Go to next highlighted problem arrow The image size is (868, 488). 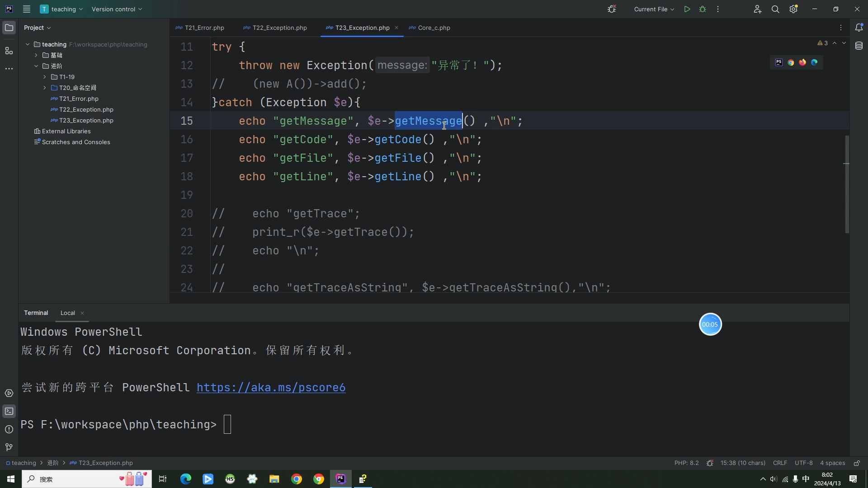pos(844,43)
